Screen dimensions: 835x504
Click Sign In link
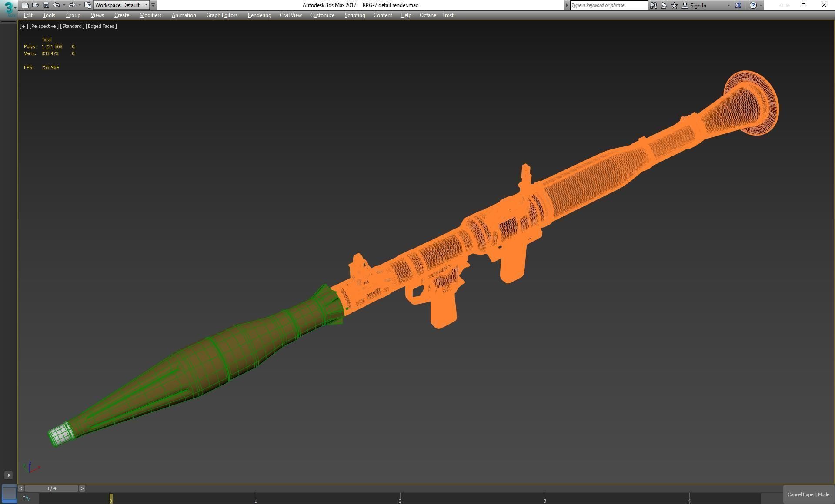pyautogui.click(x=698, y=5)
